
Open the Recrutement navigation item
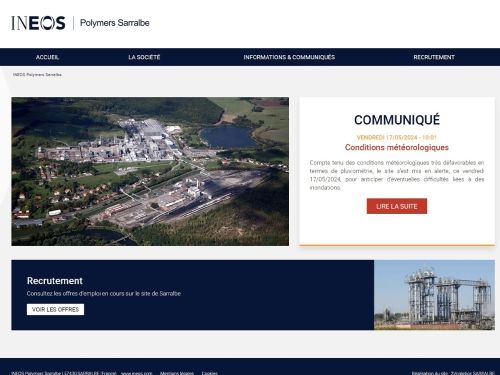point(434,57)
